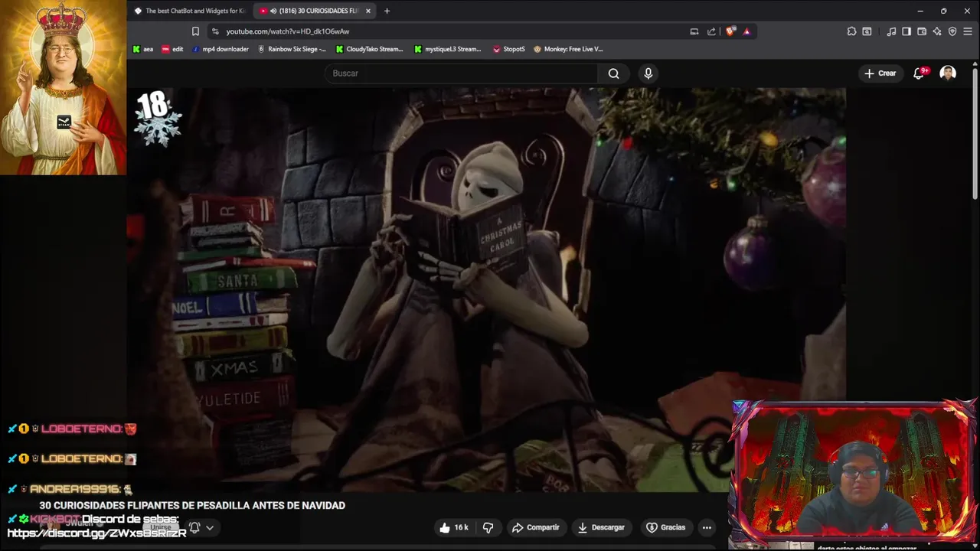Dislike the video with thumbs down
This screenshot has width=980, height=551.
pyautogui.click(x=488, y=527)
